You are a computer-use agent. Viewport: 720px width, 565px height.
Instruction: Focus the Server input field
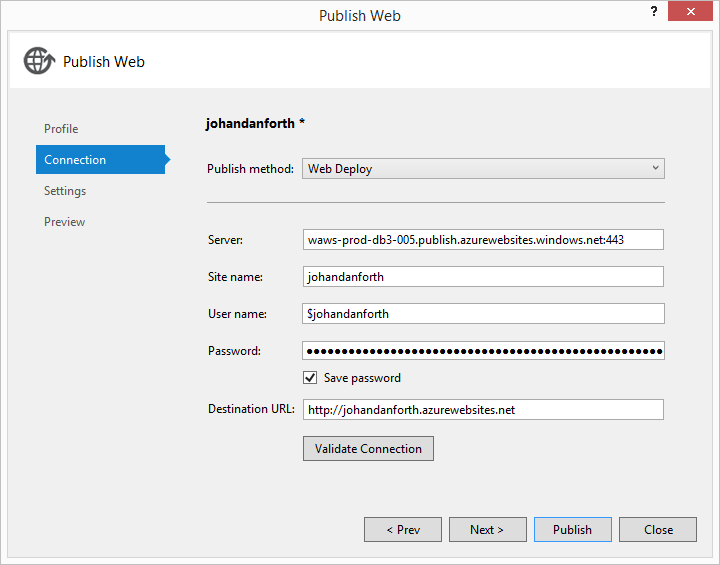pyautogui.click(x=483, y=240)
